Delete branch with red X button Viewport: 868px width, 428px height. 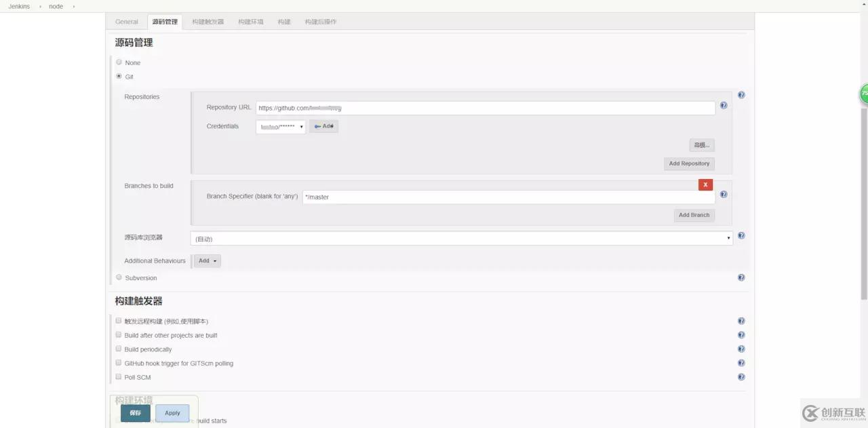(x=705, y=184)
